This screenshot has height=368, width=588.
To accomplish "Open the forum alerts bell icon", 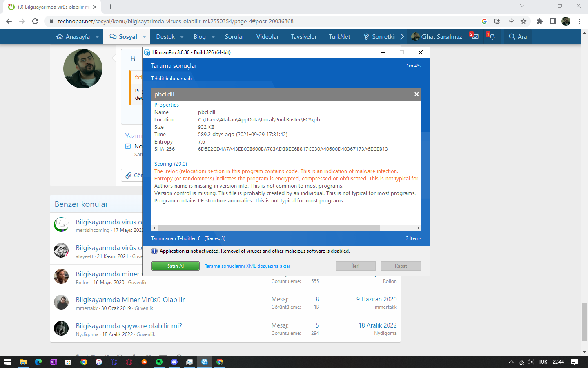I will [x=491, y=36].
